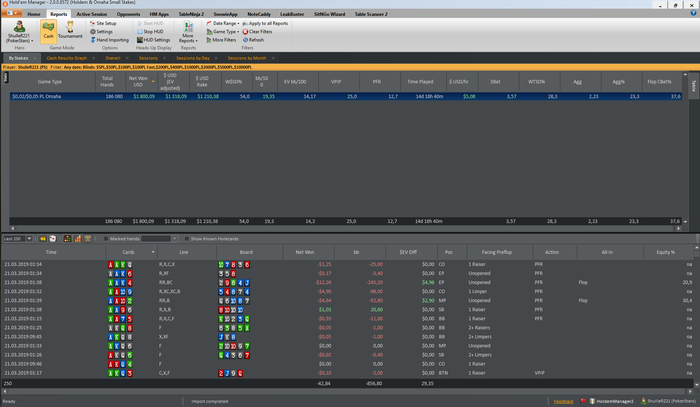Image resolution: width=700 pixels, height=407 pixels.
Task: Sort hands list by $EV Diff column
Action: pyautogui.click(x=408, y=252)
